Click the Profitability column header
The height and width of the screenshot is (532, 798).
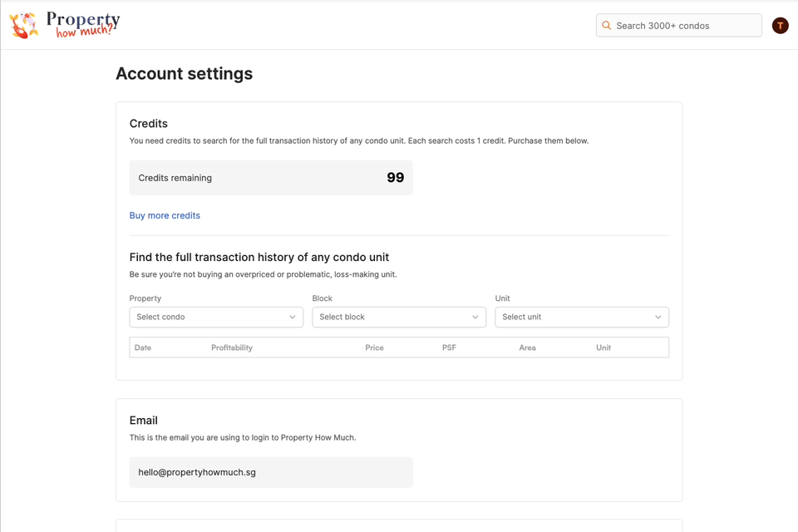click(232, 347)
